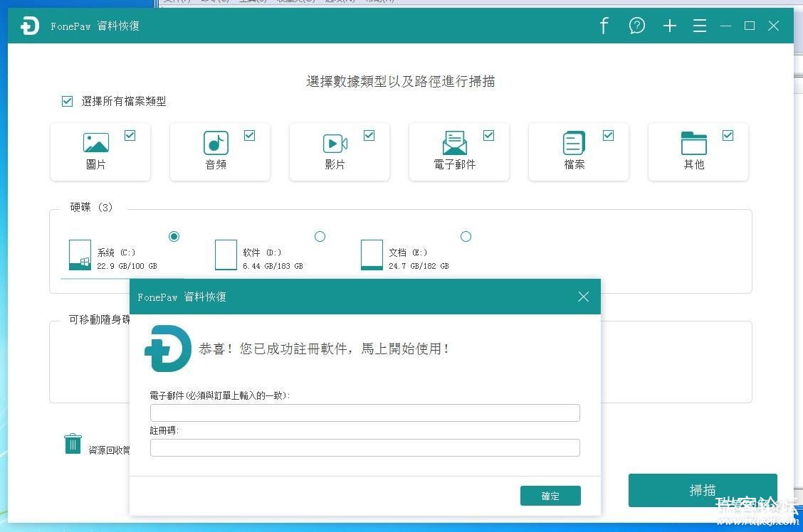Viewport: 803px width, 532px height.
Task: Open the Facebook icon in title bar
Action: [x=604, y=26]
